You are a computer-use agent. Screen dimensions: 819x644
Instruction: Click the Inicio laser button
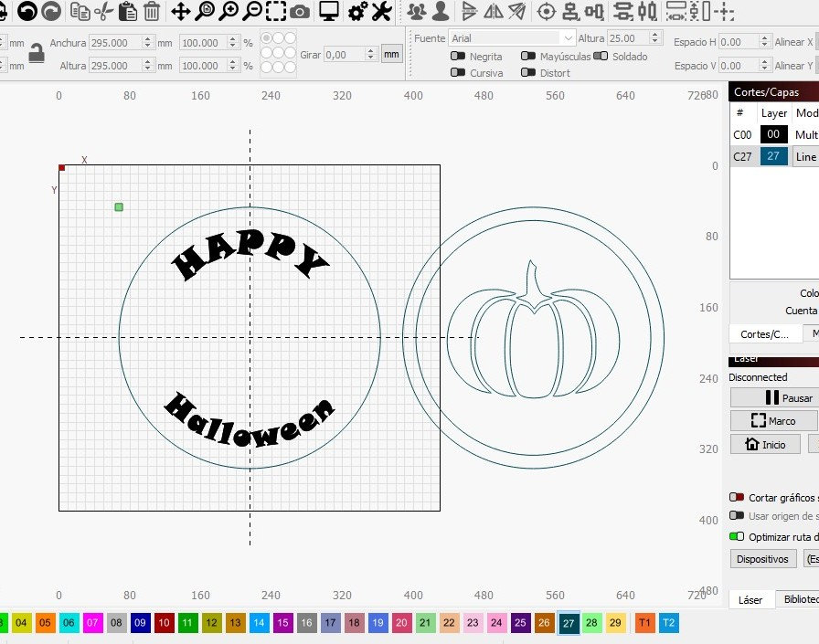[x=765, y=445]
